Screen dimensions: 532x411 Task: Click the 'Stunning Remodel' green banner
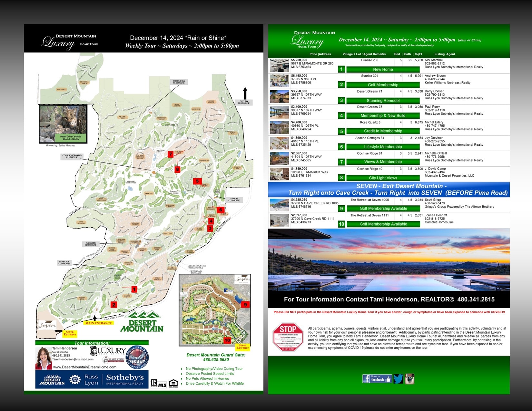pyautogui.click(x=383, y=101)
